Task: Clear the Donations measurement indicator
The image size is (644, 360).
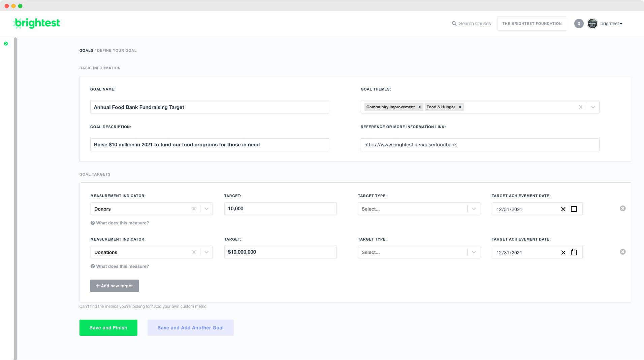Action: tap(194, 252)
